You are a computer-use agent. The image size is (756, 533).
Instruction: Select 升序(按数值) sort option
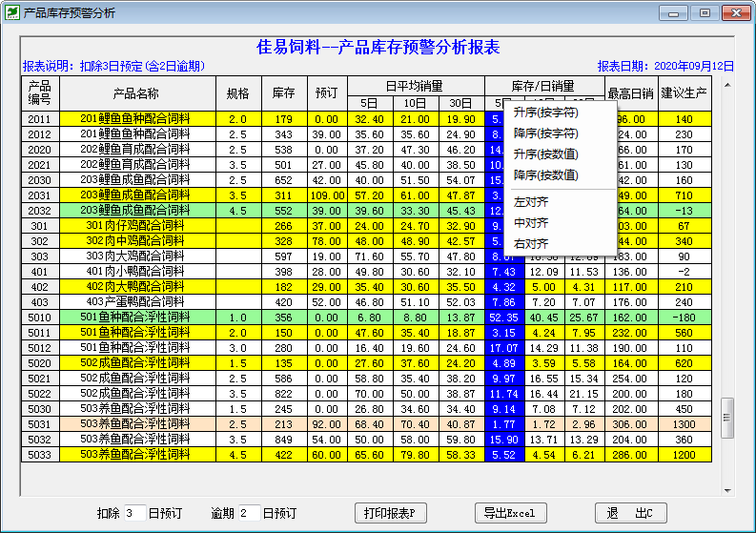(545, 154)
